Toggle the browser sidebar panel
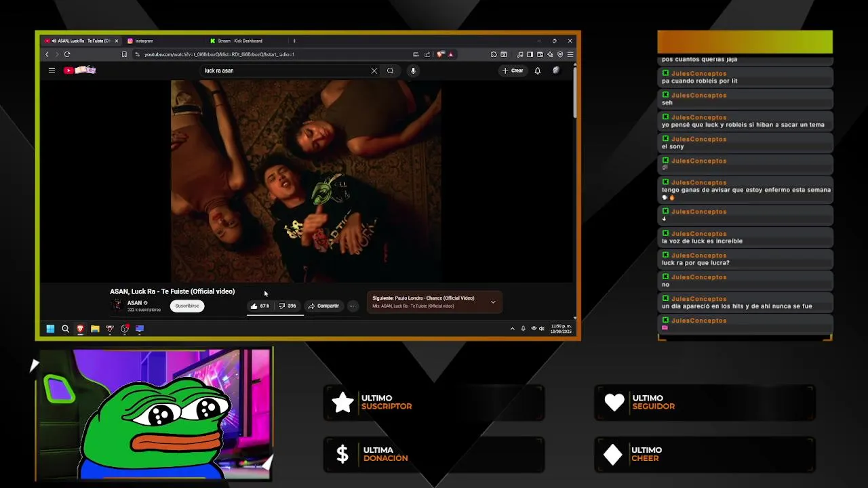Image resolution: width=868 pixels, height=488 pixels. click(530, 54)
